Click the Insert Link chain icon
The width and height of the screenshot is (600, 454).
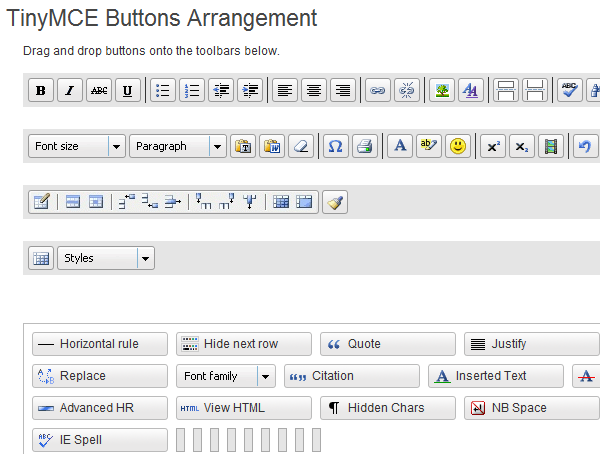pyautogui.click(x=377, y=90)
